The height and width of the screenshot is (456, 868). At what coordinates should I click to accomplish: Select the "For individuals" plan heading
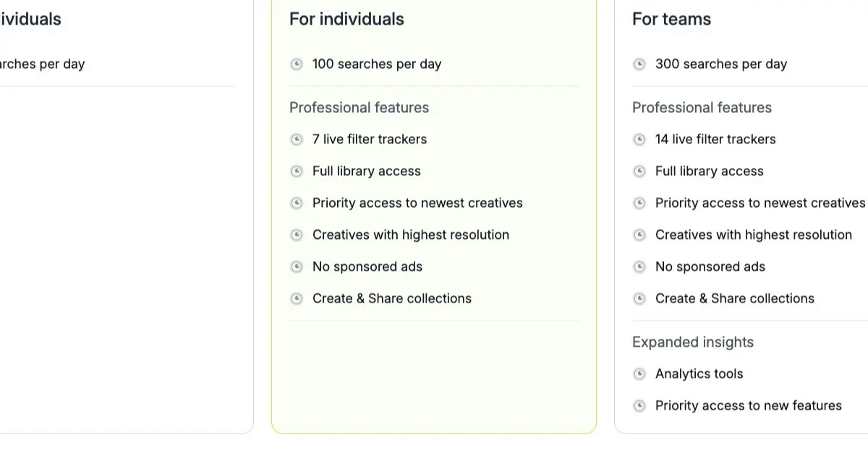click(x=346, y=19)
